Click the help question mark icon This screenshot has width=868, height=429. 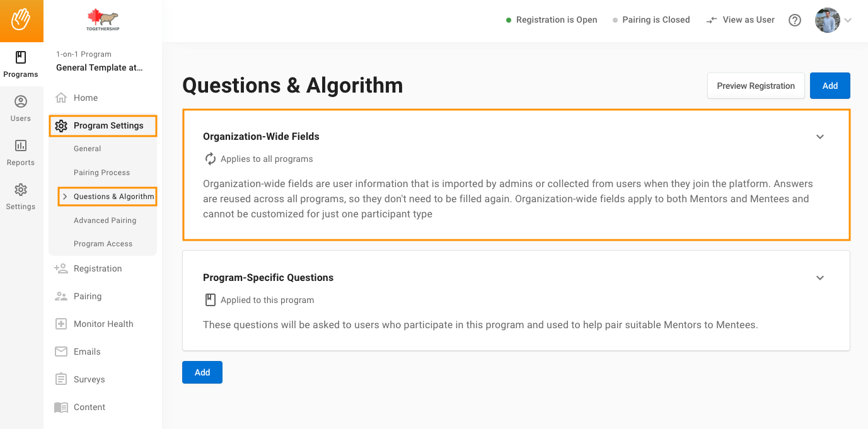795,20
